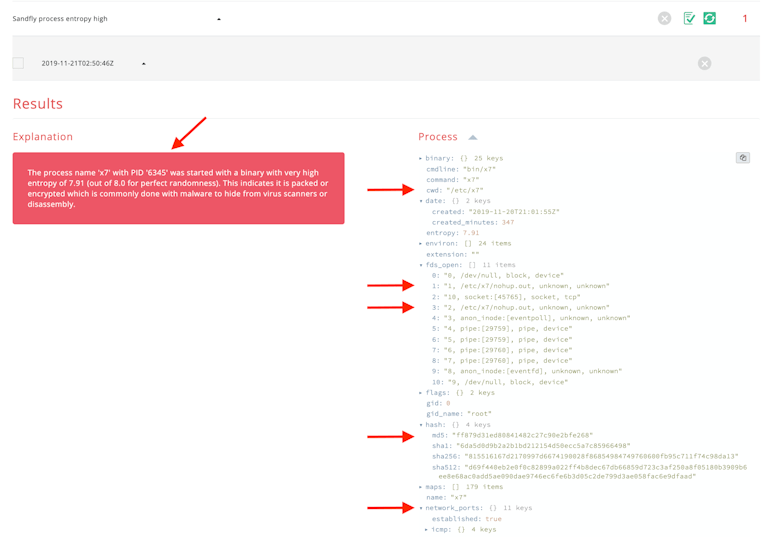Expand the icmp 4 keys node
This screenshot has width=768, height=537.
pyautogui.click(x=426, y=530)
